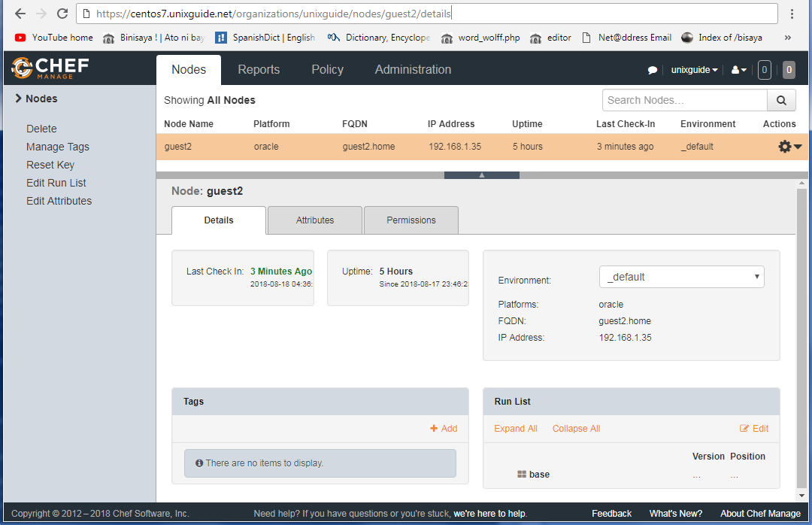Switch to the Attributes tab
Image resolution: width=812 pixels, height=525 pixels.
click(x=314, y=220)
